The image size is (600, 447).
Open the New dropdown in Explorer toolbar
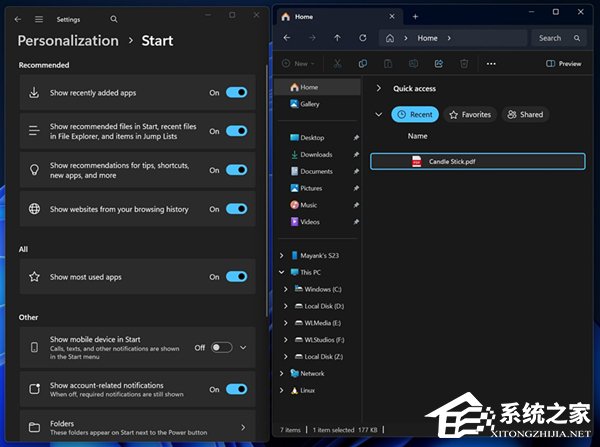click(298, 64)
